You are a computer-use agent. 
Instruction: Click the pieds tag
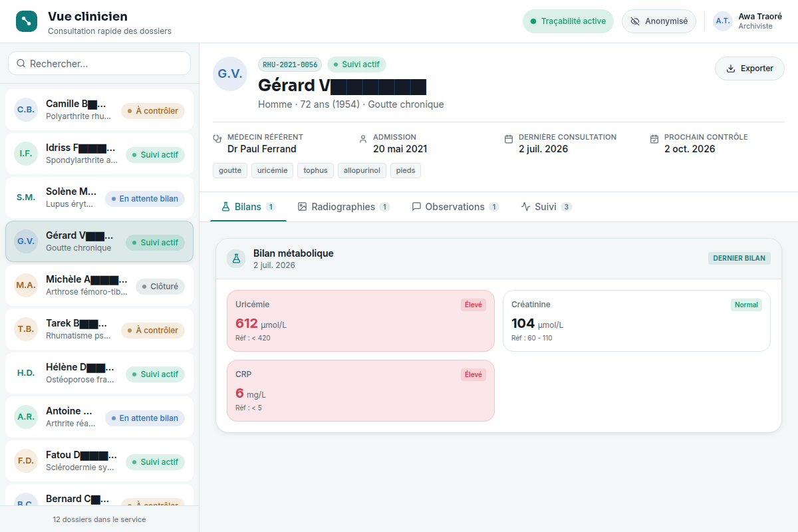pos(406,170)
